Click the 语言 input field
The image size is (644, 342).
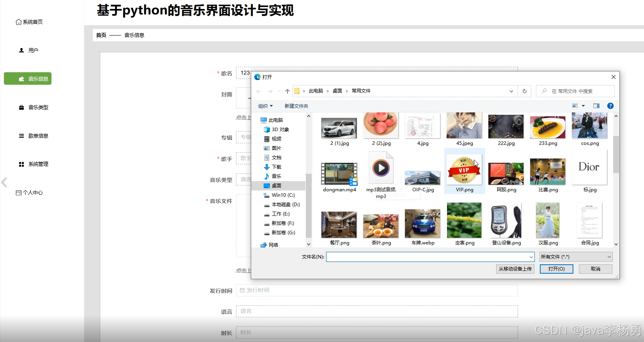point(377,311)
